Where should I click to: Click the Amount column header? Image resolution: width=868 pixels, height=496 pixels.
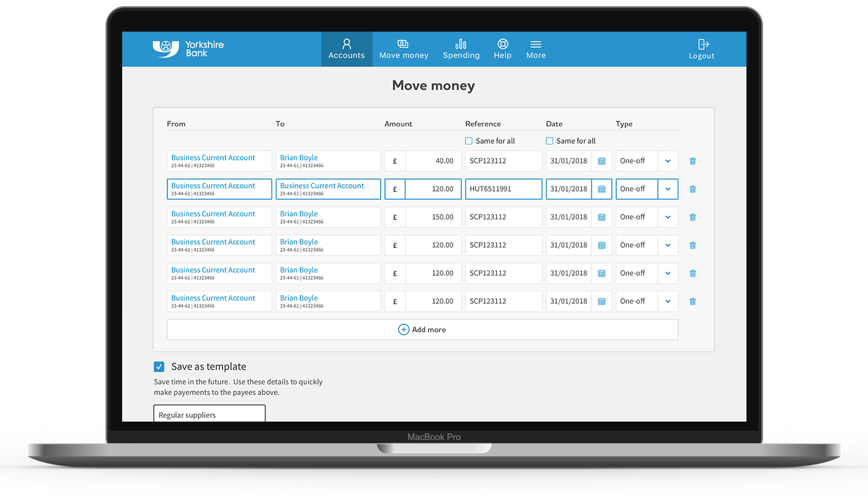398,124
